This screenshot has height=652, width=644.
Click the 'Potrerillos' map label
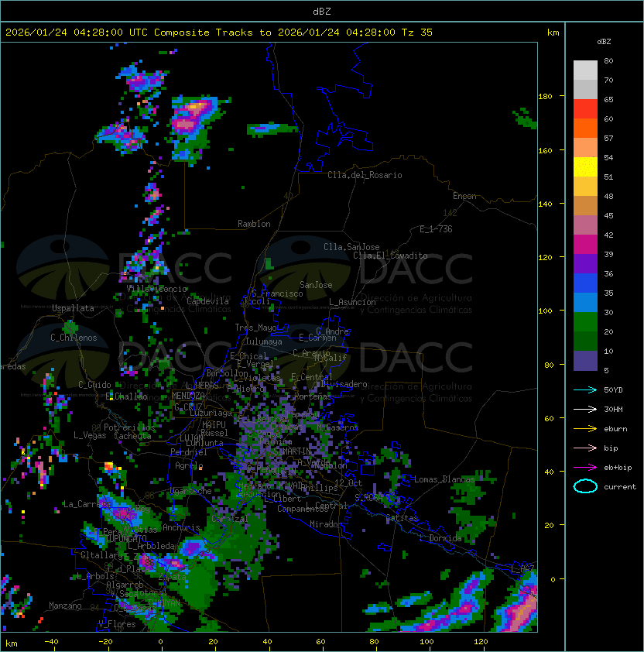coord(129,427)
